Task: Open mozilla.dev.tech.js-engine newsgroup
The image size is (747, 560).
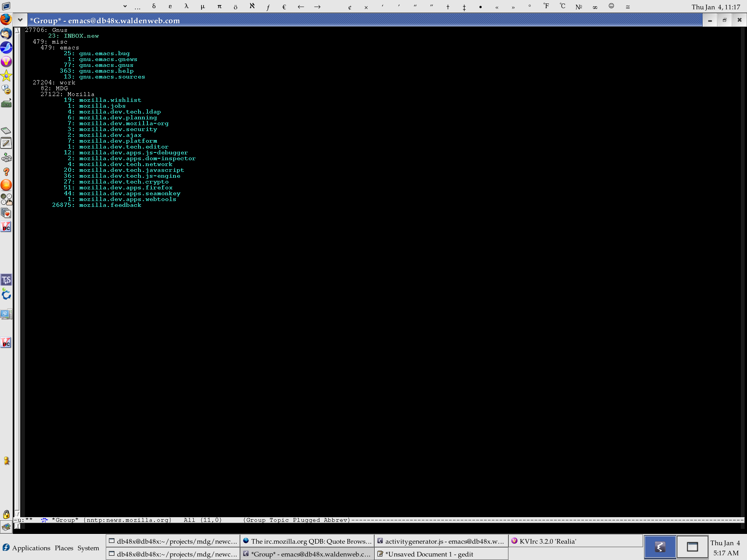Action: click(130, 176)
